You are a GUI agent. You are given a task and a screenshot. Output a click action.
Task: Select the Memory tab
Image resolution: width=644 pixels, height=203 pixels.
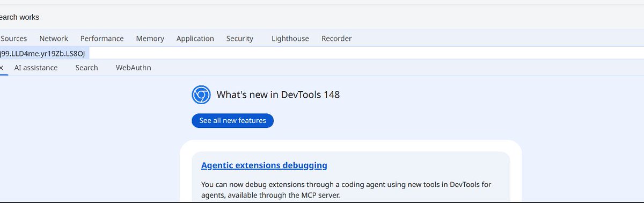(x=150, y=39)
